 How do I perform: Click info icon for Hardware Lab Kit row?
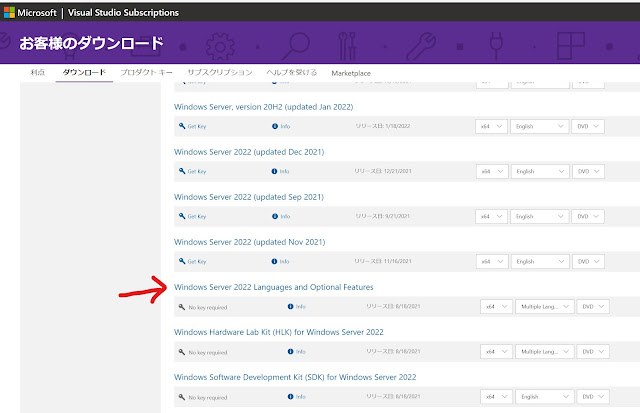[x=290, y=351]
